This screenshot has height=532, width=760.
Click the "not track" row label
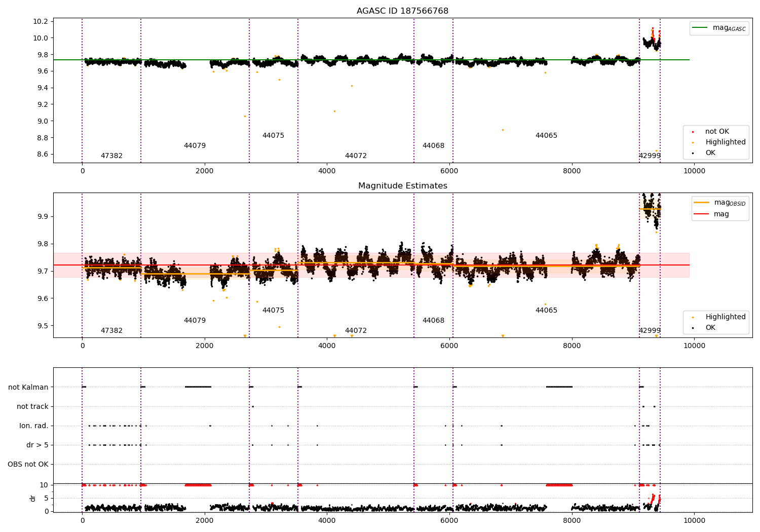[x=32, y=407]
